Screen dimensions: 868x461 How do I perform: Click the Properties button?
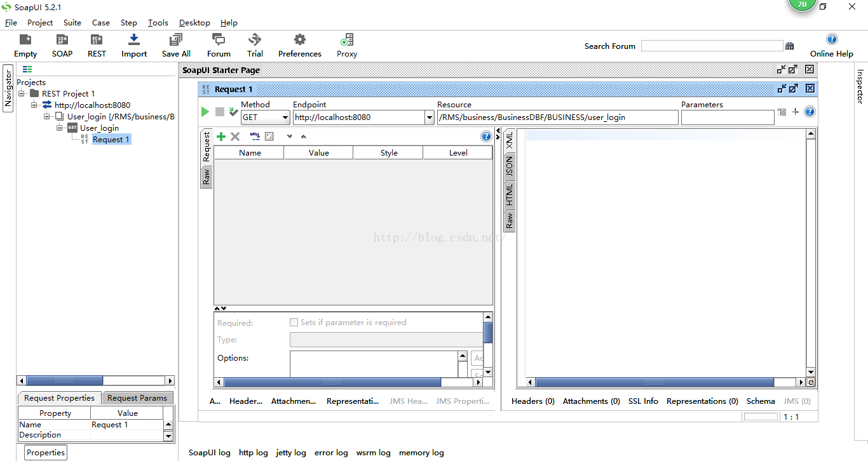point(46,453)
